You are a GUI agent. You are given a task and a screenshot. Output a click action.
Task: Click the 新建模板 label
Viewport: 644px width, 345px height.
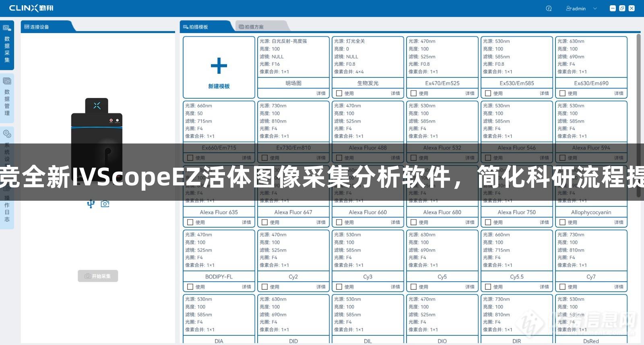[x=219, y=86]
